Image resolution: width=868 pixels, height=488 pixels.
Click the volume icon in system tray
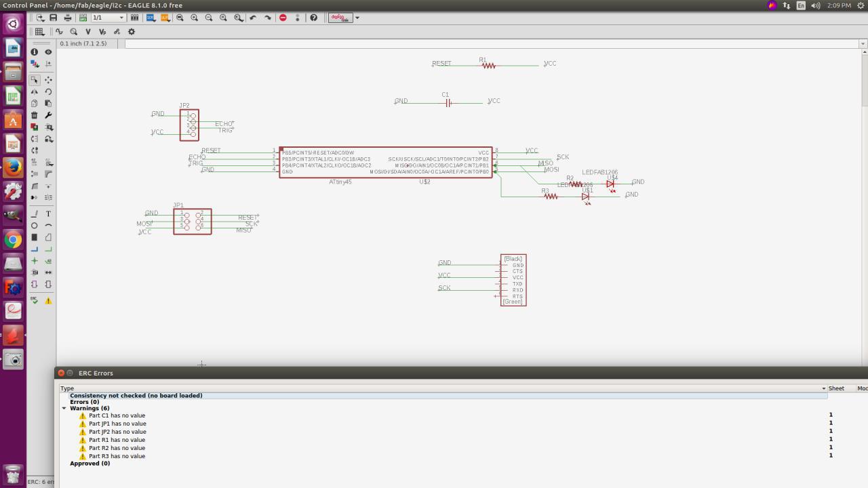point(816,5)
